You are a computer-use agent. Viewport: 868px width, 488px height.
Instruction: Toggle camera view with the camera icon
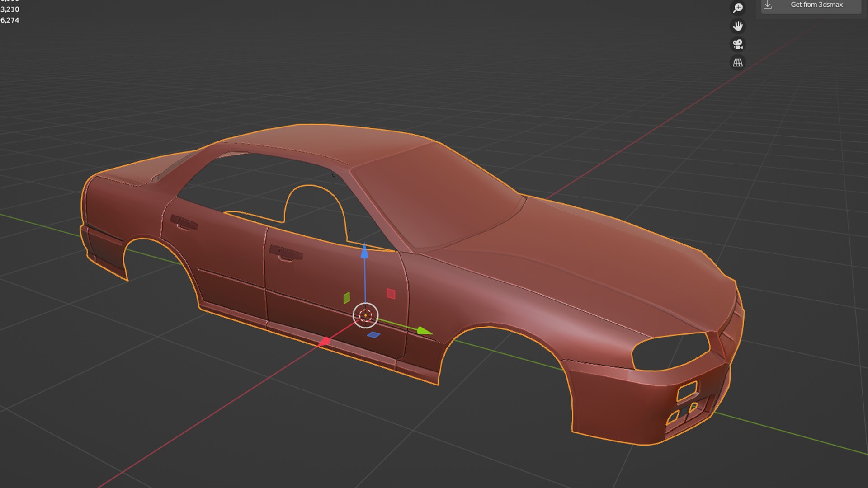tap(738, 44)
